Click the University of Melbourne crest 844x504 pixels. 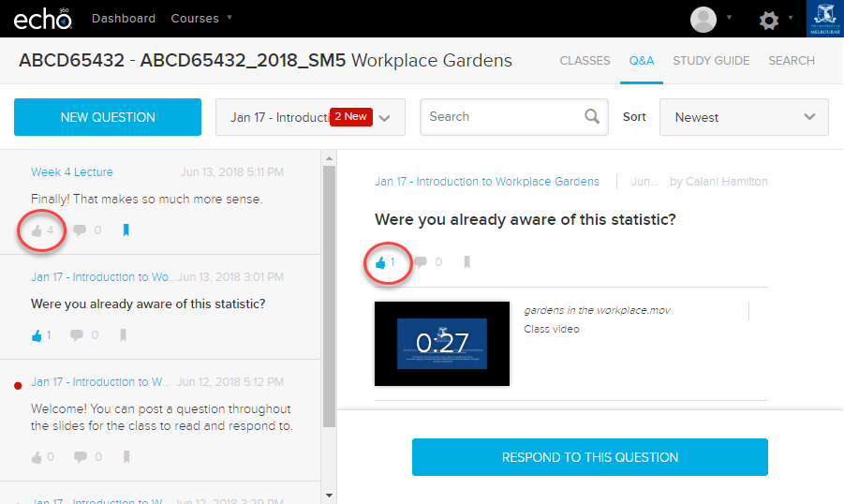point(824,19)
